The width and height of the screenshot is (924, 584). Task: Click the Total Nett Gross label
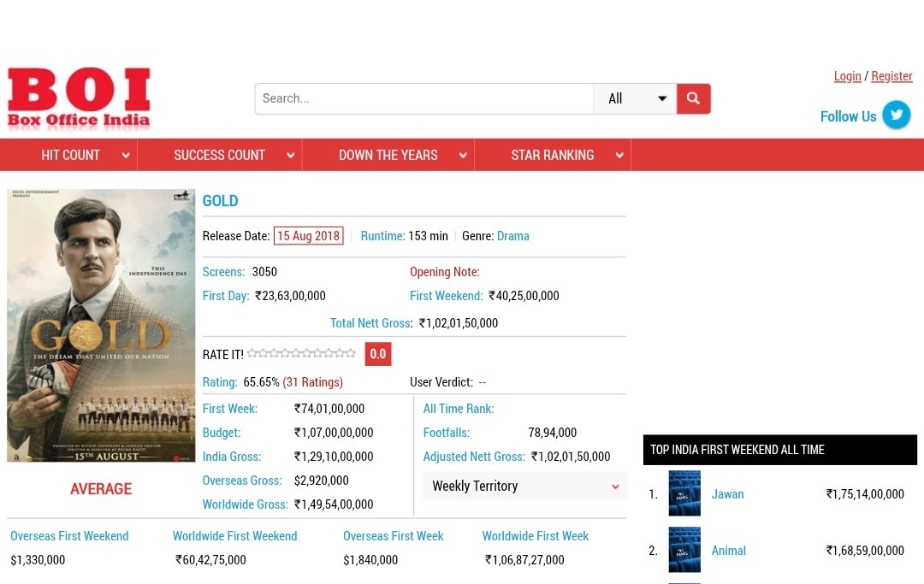pyautogui.click(x=370, y=323)
